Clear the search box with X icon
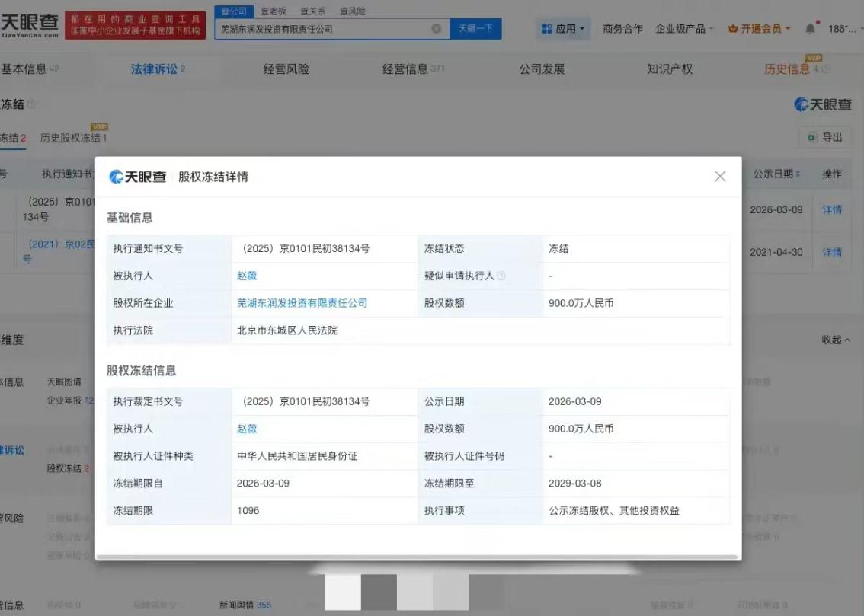This screenshot has height=616, width=864. click(437, 29)
